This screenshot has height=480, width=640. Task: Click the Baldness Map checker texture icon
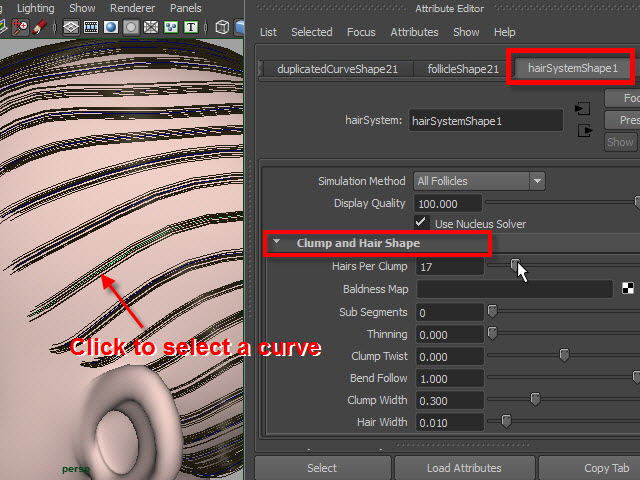(x=628, y=288)
